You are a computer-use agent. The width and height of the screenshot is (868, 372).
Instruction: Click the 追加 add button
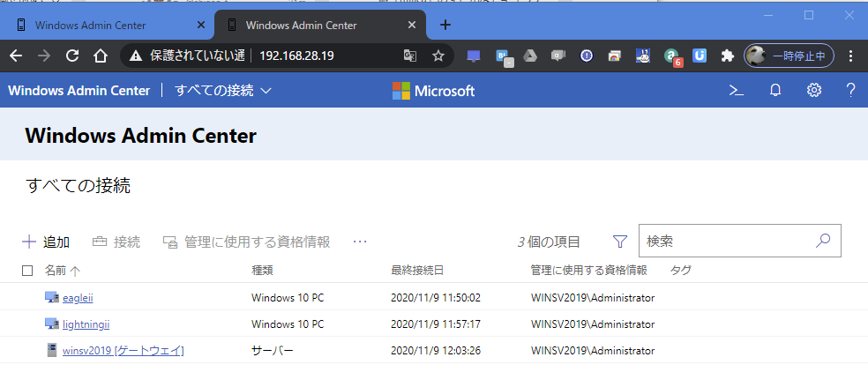point(46,242)
